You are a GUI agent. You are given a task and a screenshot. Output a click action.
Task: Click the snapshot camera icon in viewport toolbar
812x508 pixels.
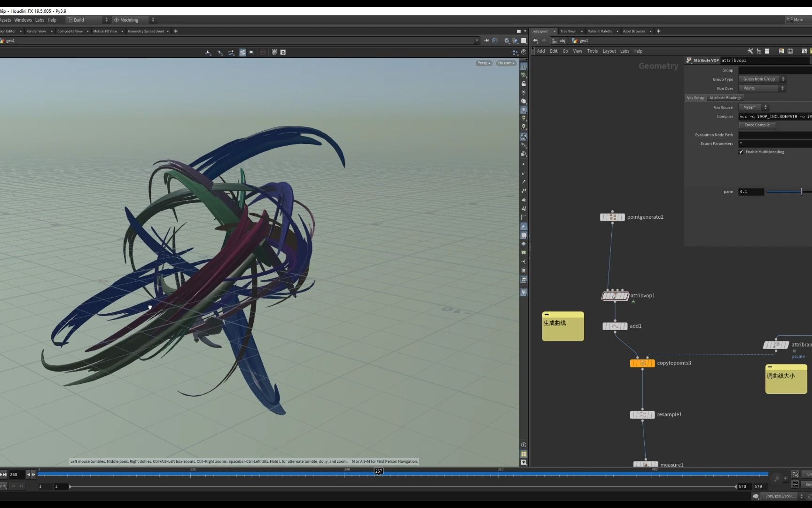(x=274, y=52)
